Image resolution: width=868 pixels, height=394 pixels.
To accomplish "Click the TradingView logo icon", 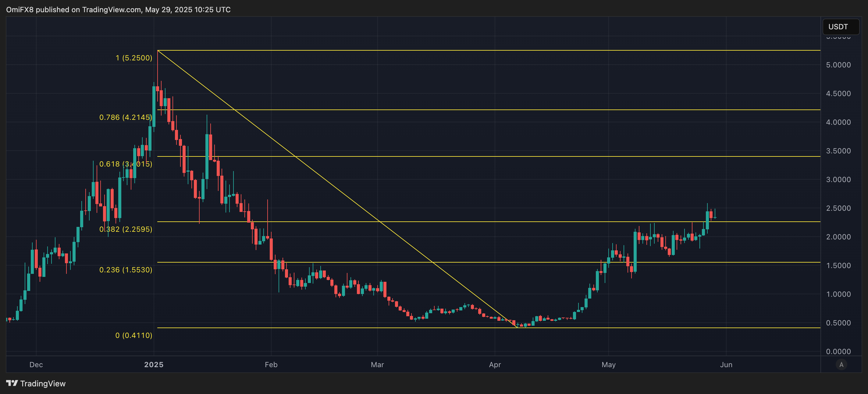I will 12,383.
